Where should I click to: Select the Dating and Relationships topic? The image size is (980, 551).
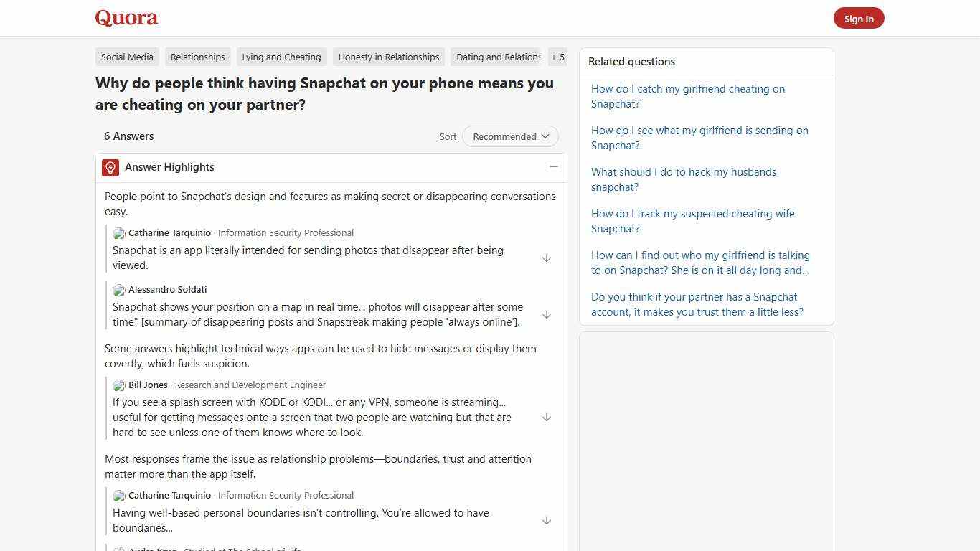tap(498, 57)
